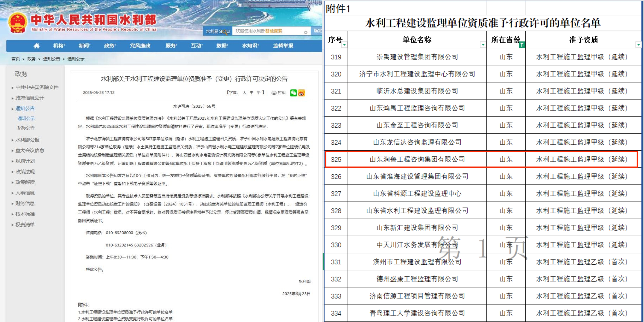The image size is (644, 322).
Task: Click the printer icon to print
Action: coord(274,93)
